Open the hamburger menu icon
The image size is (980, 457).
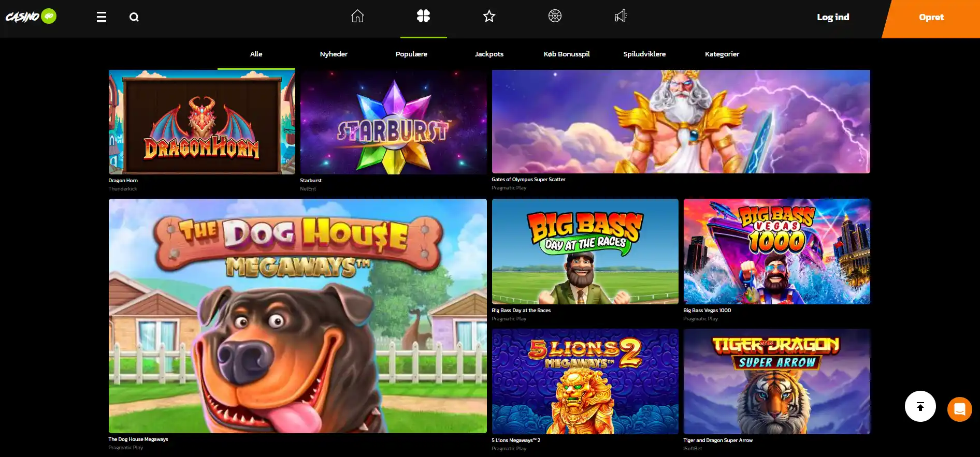(102, 17)
